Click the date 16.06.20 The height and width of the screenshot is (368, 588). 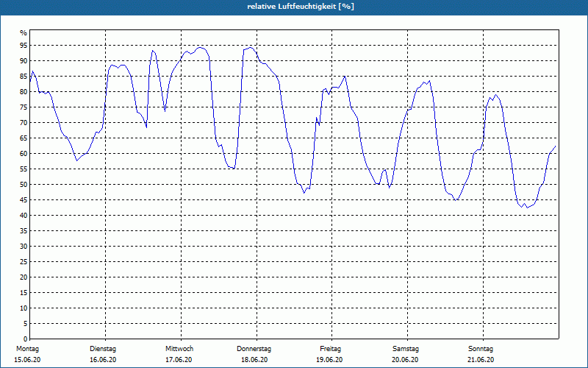coord(103,360)
